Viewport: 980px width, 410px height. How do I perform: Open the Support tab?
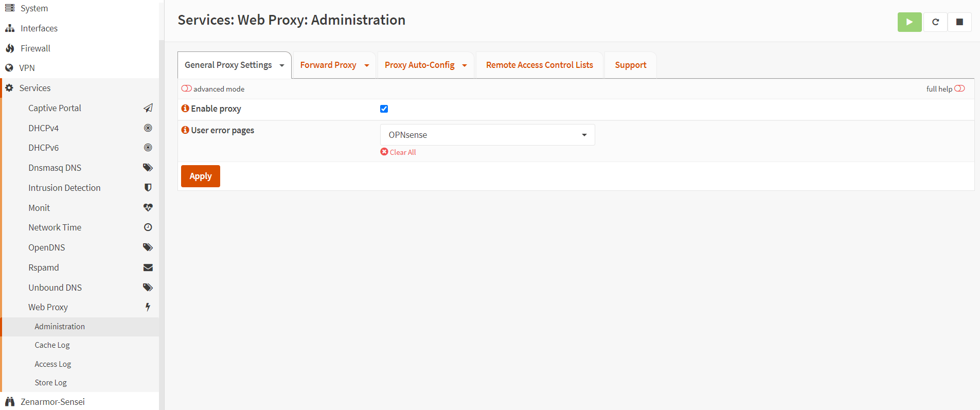(x=630, y=65)
